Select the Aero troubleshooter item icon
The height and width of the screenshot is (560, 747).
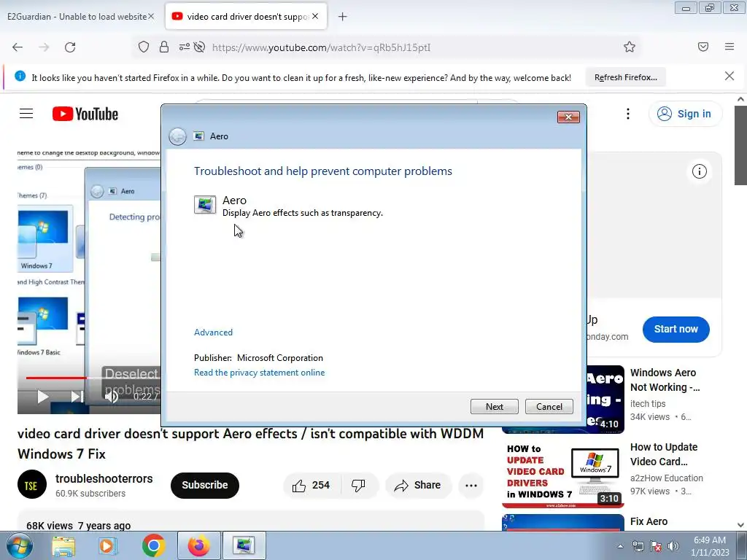pyautogui.click(x=205, y=205)
